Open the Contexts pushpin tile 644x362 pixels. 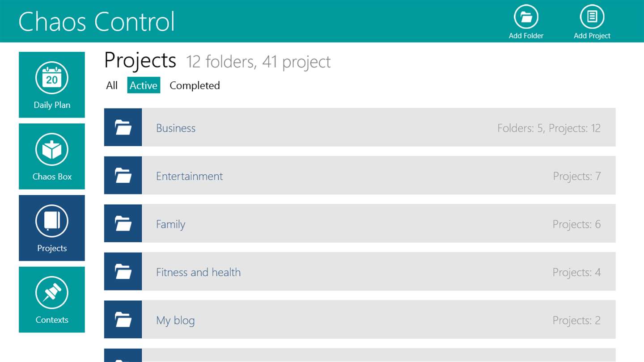pyautogui.click(x=52, y=299)
